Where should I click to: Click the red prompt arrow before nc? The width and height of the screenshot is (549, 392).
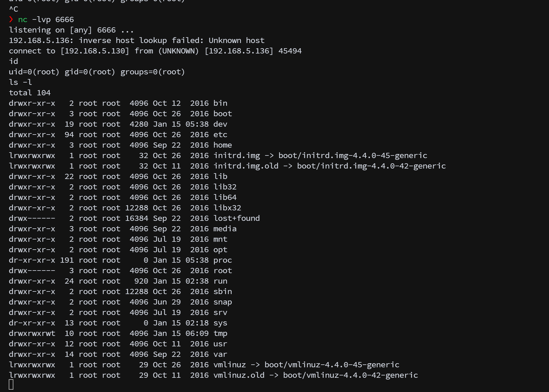pyautogui.click(x=11, y=19)
